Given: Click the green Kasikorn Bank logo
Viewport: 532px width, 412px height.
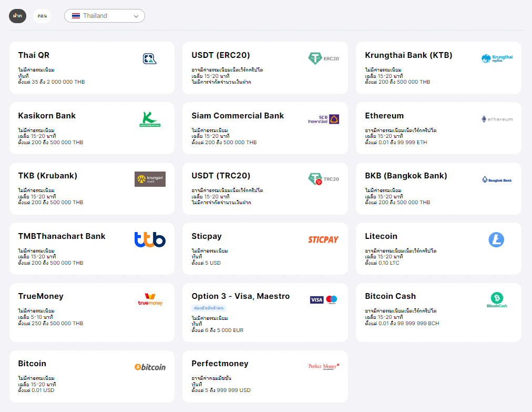Looking at the screenshot, I should (x=150, y=119).
